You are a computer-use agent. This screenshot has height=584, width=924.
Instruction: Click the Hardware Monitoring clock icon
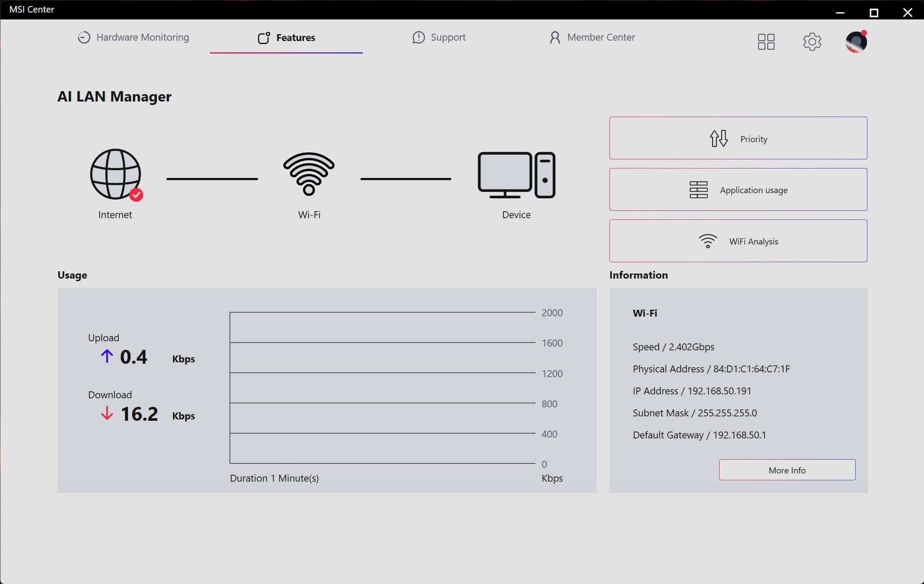tap(84, 38)
